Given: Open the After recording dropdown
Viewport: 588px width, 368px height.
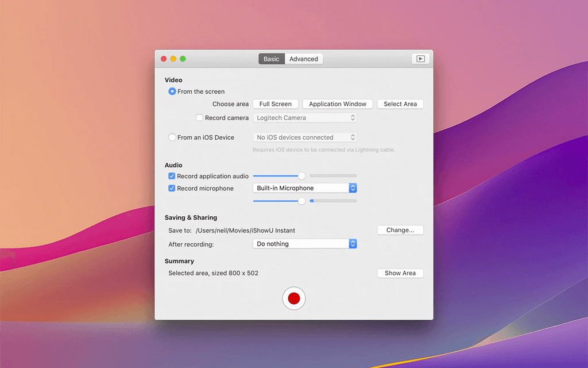Looking at the screenshot, I should [301, 243].
